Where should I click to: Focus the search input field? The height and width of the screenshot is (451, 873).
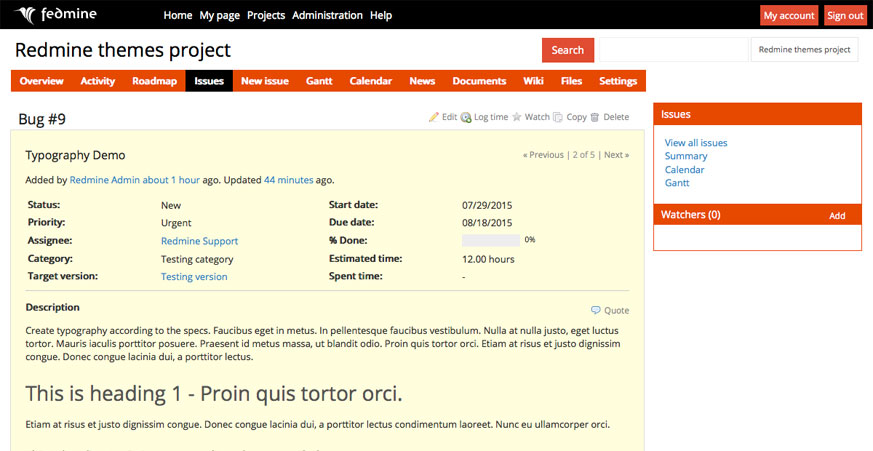click(673, 50)
